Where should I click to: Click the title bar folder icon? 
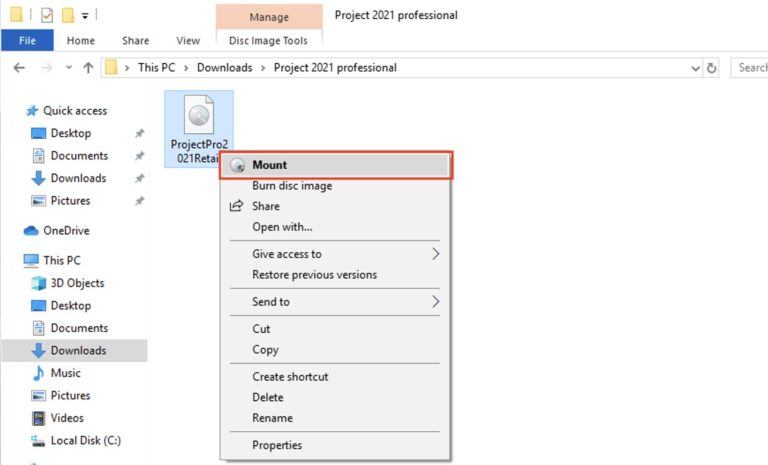(x=16, y=15)
